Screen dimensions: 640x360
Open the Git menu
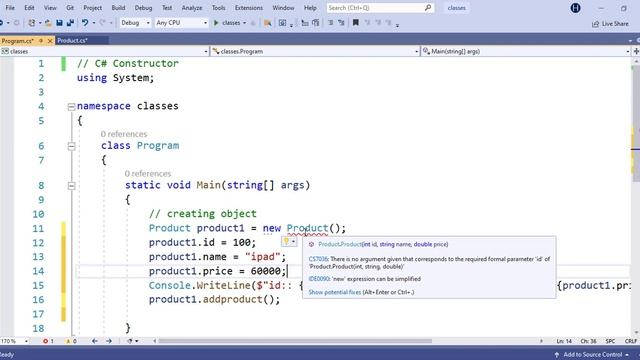pyautogui.click(x=70, y=8)
